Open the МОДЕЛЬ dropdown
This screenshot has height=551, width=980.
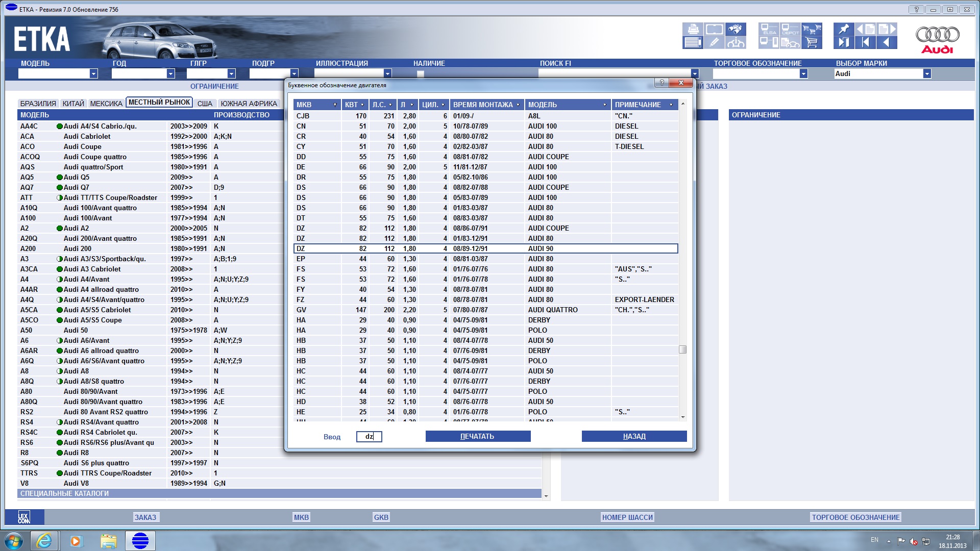click(93, 73)
